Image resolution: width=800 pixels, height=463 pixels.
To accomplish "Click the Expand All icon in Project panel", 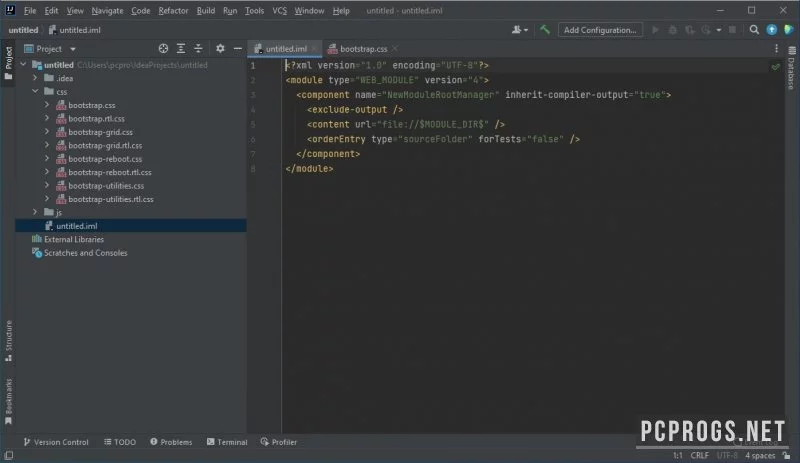I will click(181, 48).
